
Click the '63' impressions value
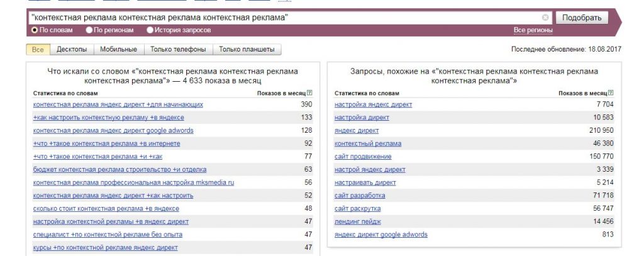pos(308,169)
